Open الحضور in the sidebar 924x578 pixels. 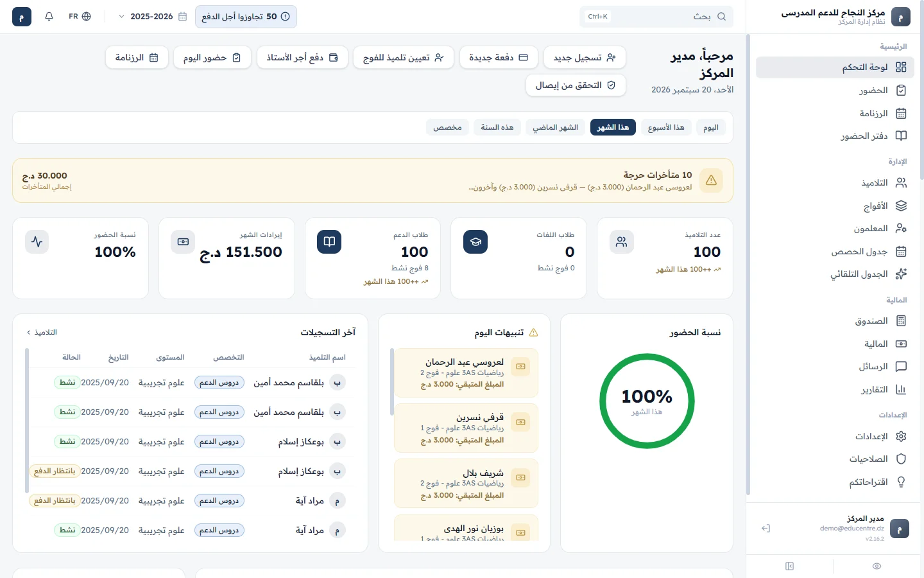835,91
